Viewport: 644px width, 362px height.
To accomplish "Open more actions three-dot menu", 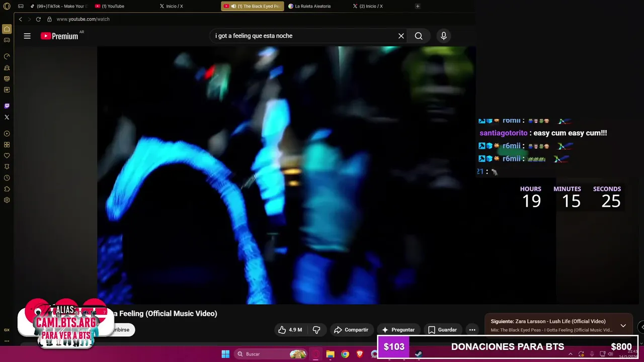I will (472, 330).
